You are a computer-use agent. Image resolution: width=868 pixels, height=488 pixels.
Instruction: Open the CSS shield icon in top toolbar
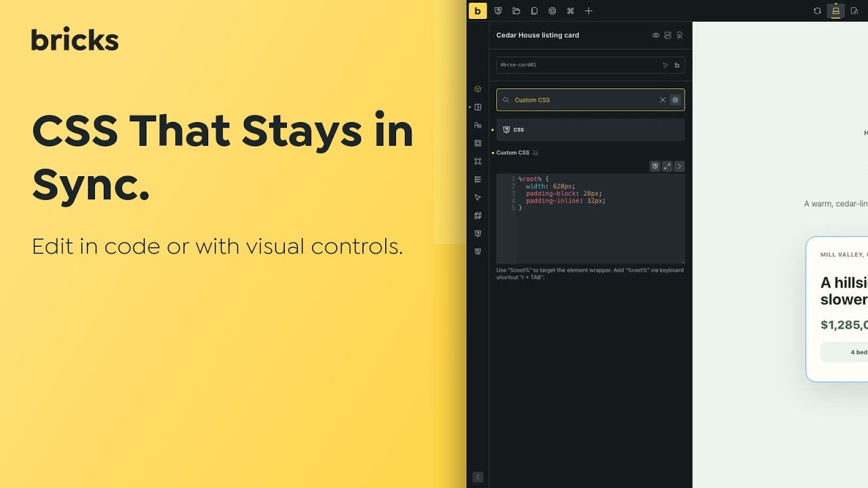point(498,11)
